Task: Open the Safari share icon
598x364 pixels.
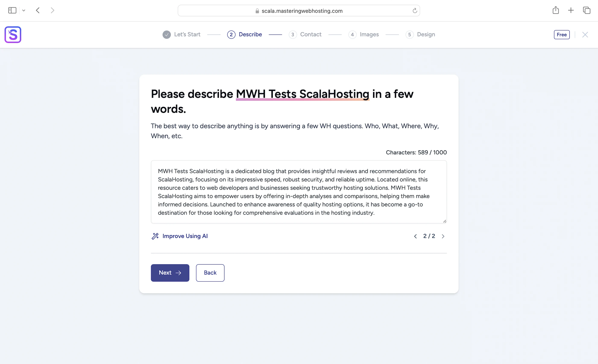Action: click(x=555, y=10)
